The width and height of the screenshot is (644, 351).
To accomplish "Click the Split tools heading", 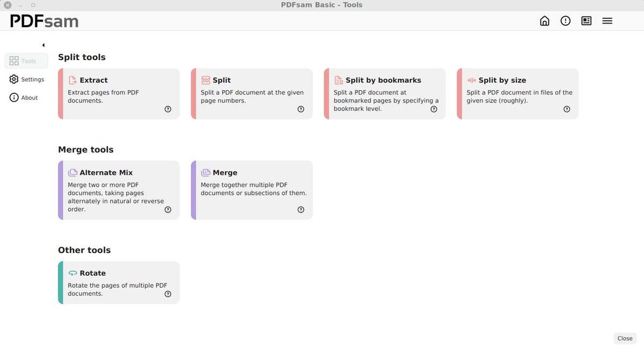I will [x=82, y=57].
